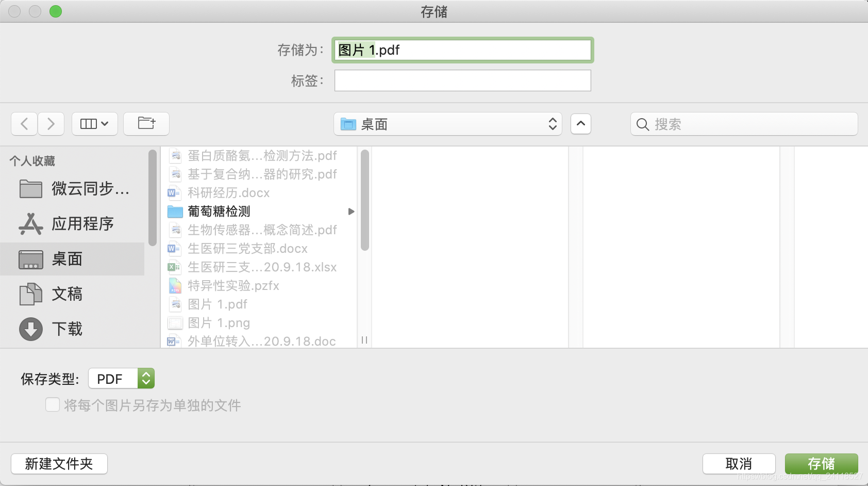
Task: Click file name 生医研三党支部.docx
Action: [248, 249]
